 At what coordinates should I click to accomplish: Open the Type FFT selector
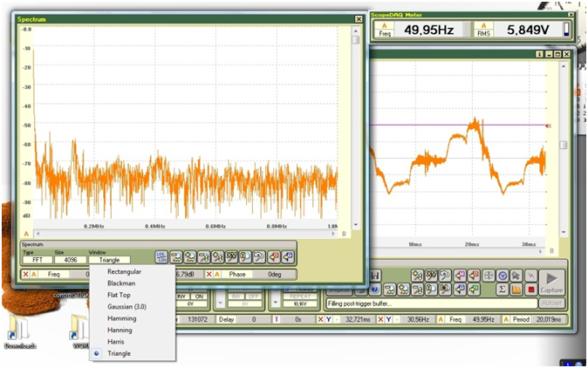tap(38, 260)
